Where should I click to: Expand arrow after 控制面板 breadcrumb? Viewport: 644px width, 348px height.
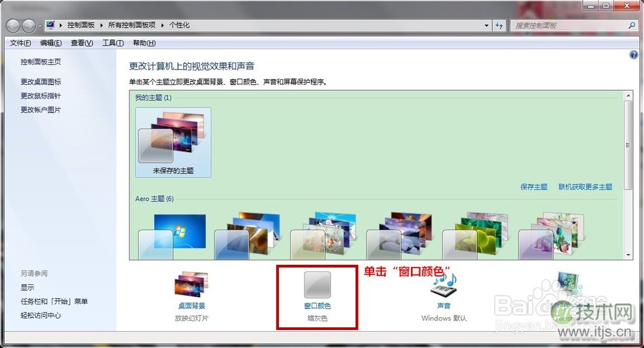tap(102, 26)
